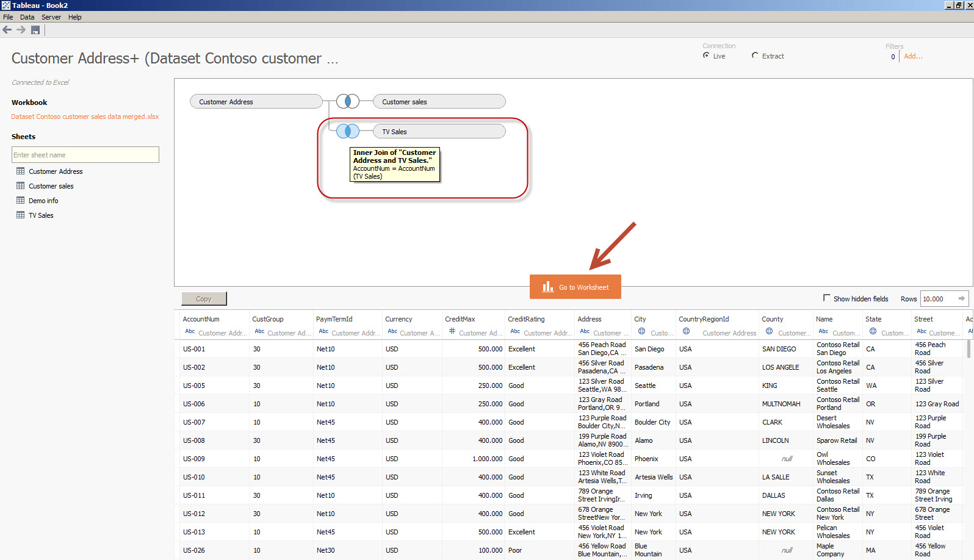Click the Filters count value 0
974x560 pixels.
pyautogui.click(x=893, y=57)
